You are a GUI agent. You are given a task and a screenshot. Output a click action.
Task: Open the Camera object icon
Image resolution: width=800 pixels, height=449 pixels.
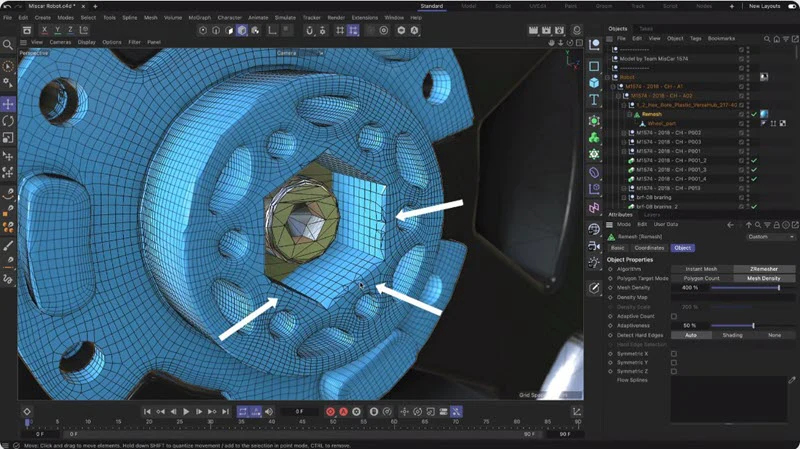[594, 246]
